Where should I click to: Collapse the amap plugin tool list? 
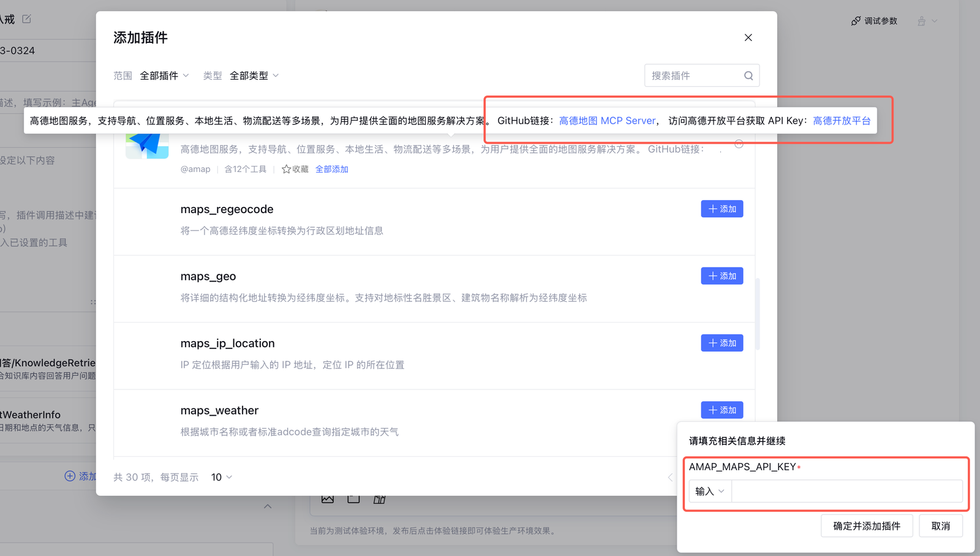(x=739, y=144)
